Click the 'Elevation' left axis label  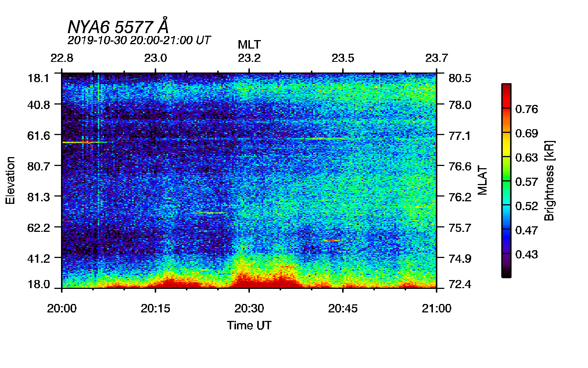10,180
